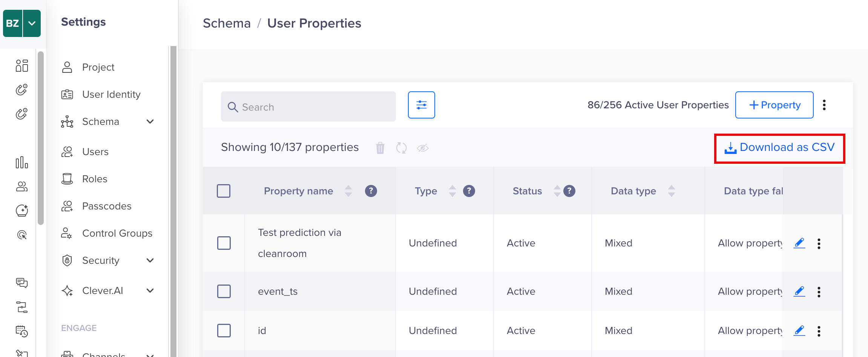The image size is (868, 357).
Task: Open the BZ account switcher dropdown
Action: pos(32,23)
